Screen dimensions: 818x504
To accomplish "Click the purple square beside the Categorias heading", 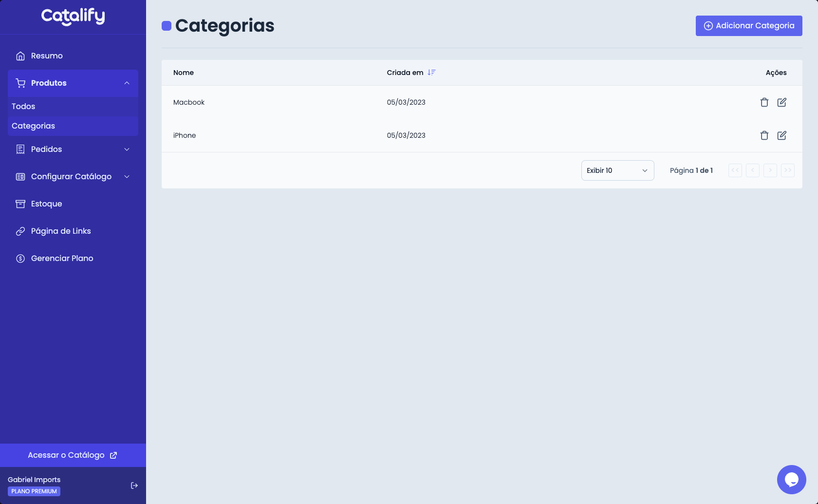I will coord(167,26).
